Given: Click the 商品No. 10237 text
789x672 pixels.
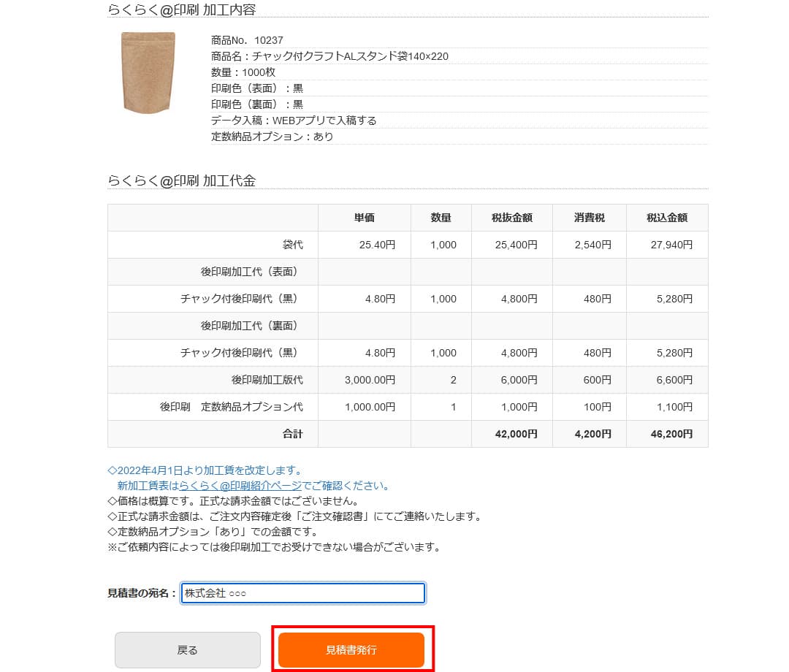Looking at the screenshot, I should pos(247,40).
